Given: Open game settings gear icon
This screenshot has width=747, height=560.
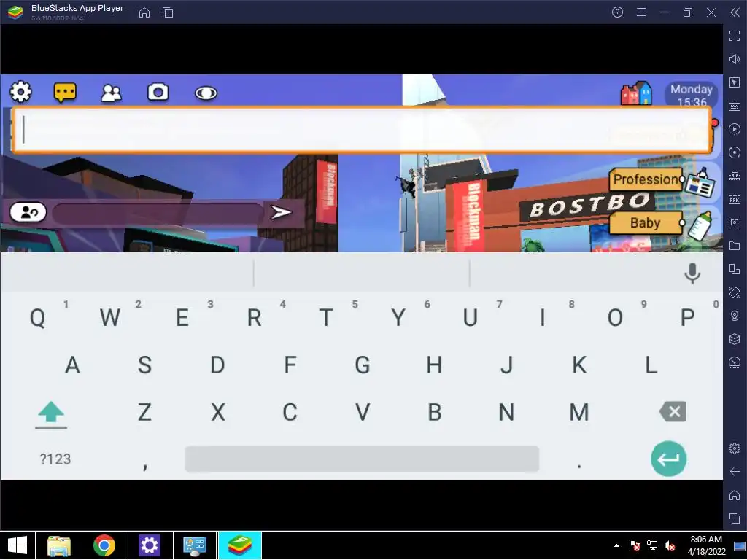Looking at the screenshot, I should coord(20,91).
